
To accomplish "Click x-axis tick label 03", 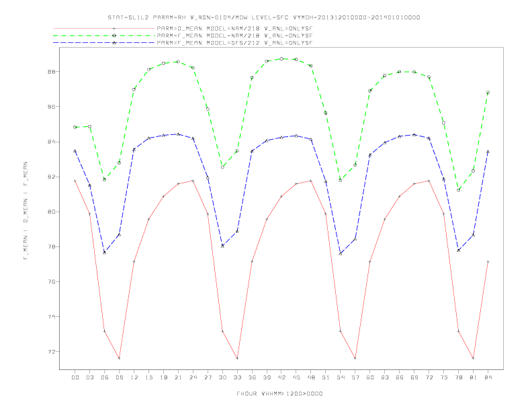I will point(89,377).
